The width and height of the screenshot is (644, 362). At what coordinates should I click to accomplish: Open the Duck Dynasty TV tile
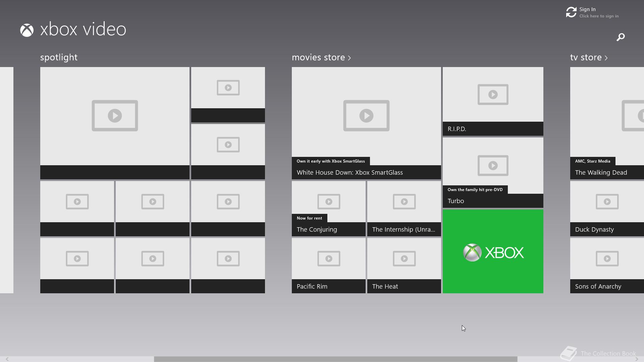click(607, 208)
